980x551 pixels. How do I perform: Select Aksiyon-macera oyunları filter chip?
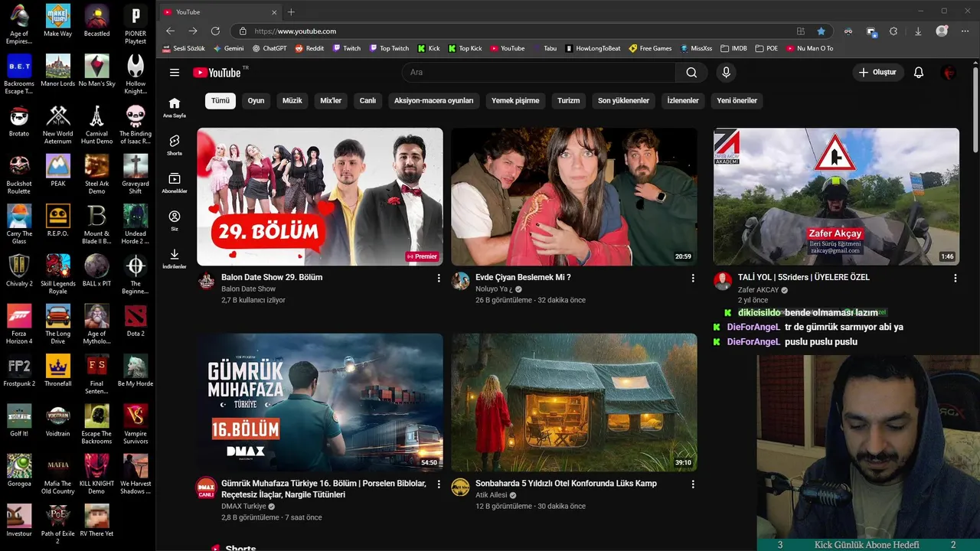click(x=434, y=100)
